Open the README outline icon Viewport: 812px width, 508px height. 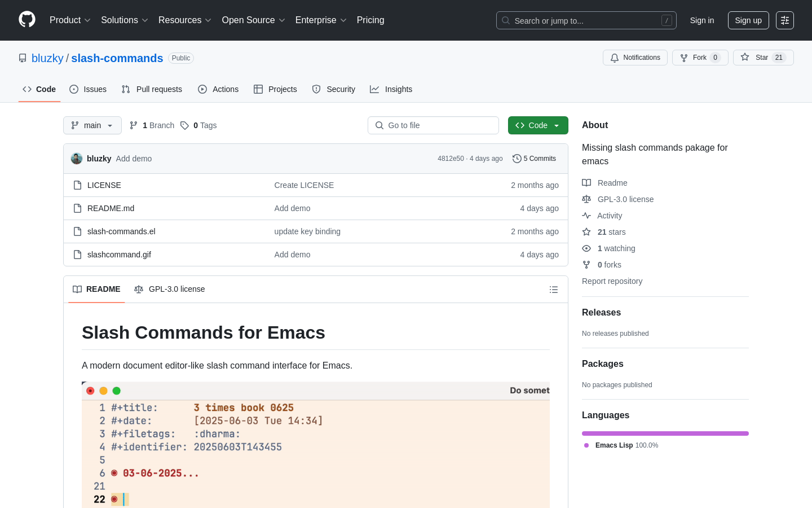553,290
